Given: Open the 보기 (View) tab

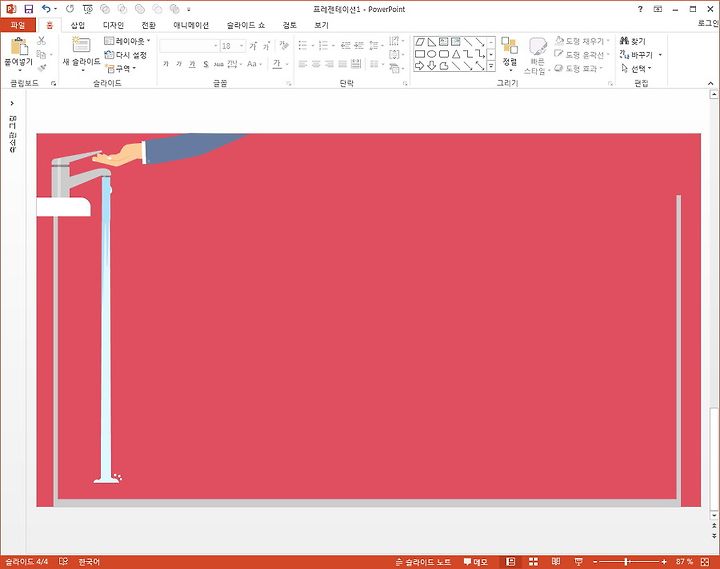Looking at the screenshot, I should tap(321, 25).
